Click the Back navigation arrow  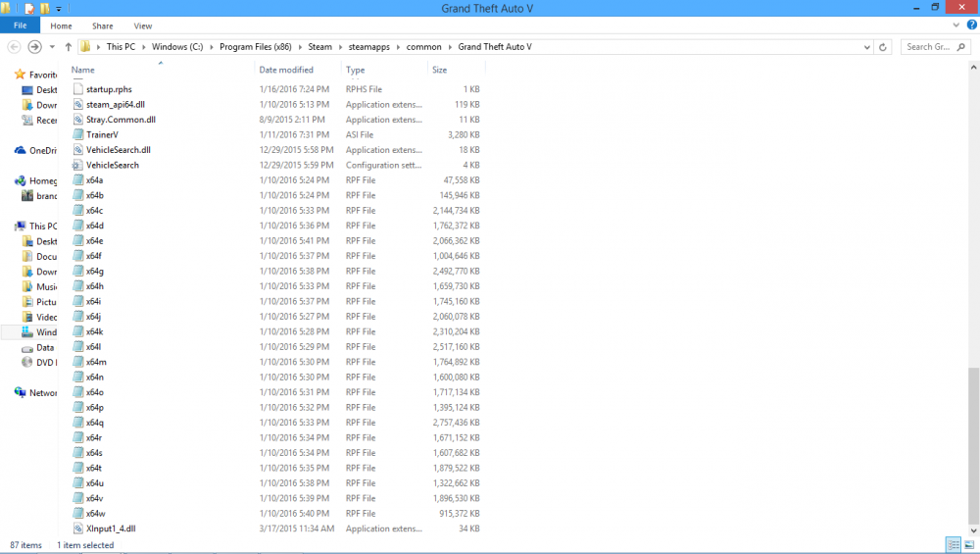[x=14, y=47]
